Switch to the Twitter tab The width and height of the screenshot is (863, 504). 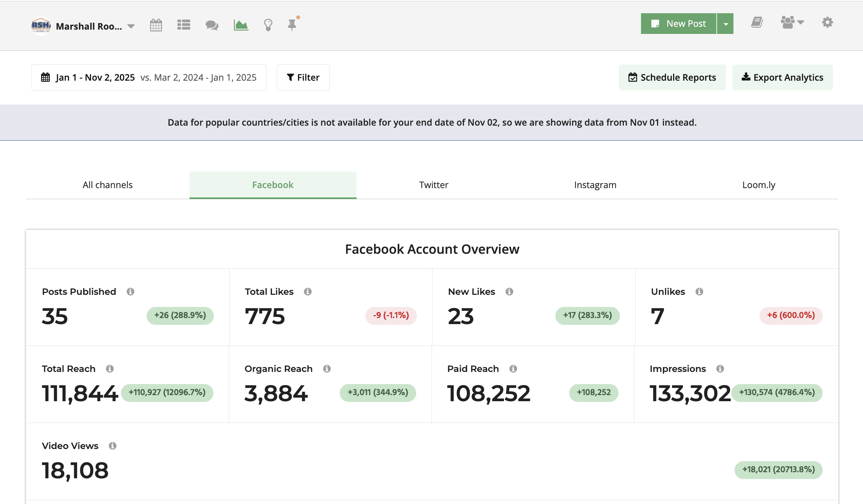tap(434, 185)
